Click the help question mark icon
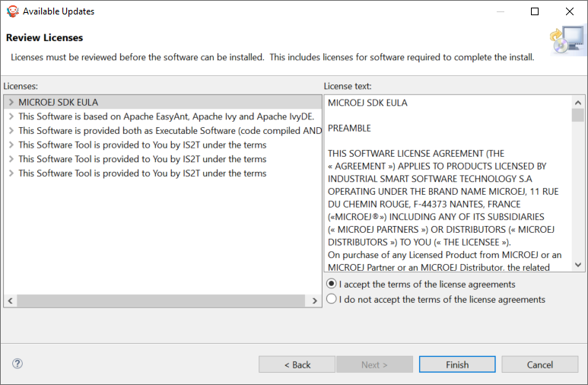Screen dimensions: 588x385 (17, 364)
